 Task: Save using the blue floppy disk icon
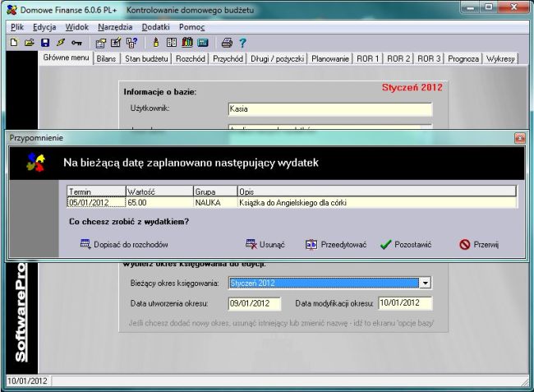(45, 43)
